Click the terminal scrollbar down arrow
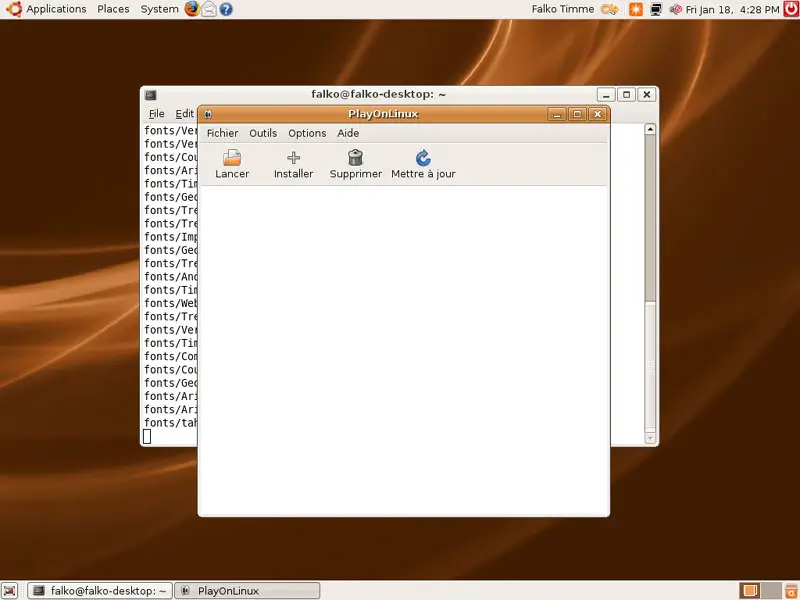This screenshot has height=600, width=800. pos(650,438)
